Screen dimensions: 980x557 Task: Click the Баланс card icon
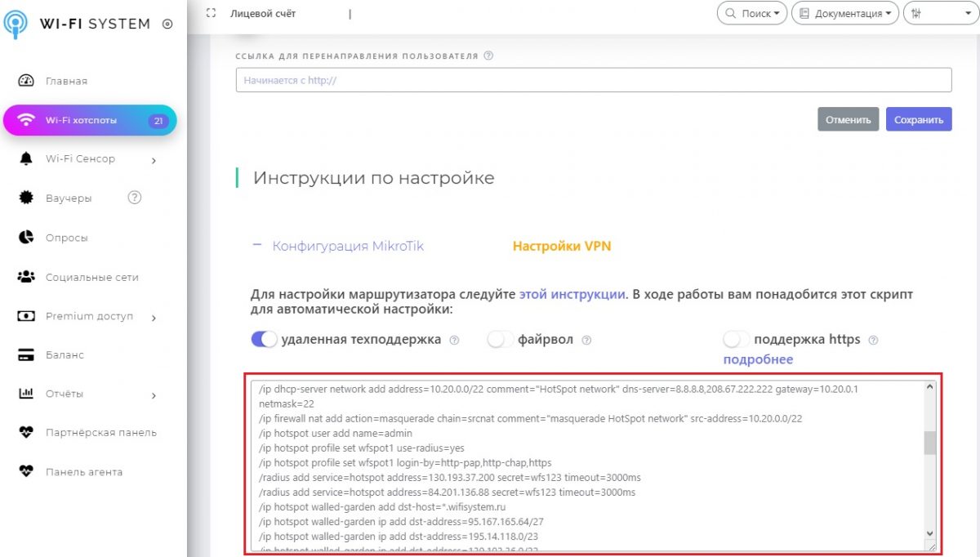[x=26, y=355]
